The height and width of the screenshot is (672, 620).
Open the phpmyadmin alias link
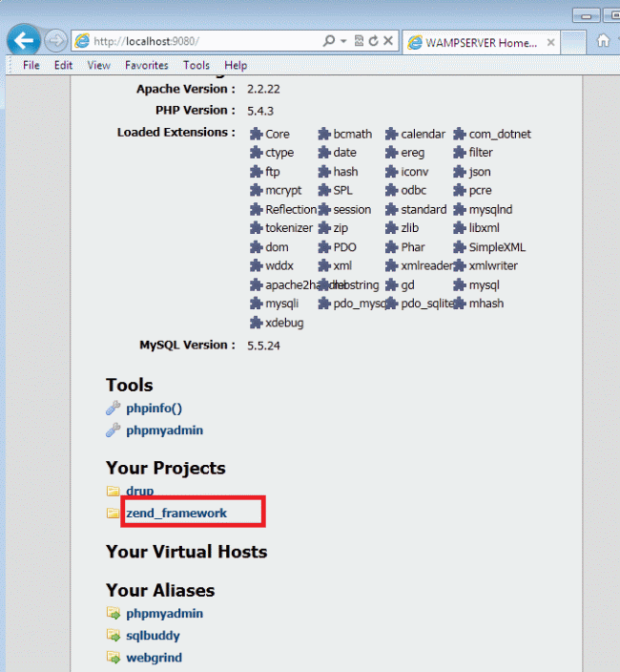click(164, 613)
